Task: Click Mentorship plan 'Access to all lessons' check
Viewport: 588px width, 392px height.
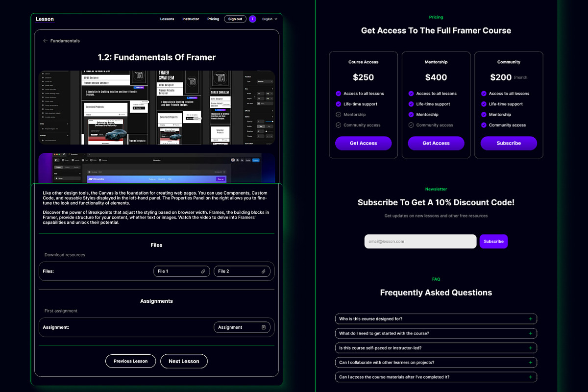Action: (x=411, y=94)
